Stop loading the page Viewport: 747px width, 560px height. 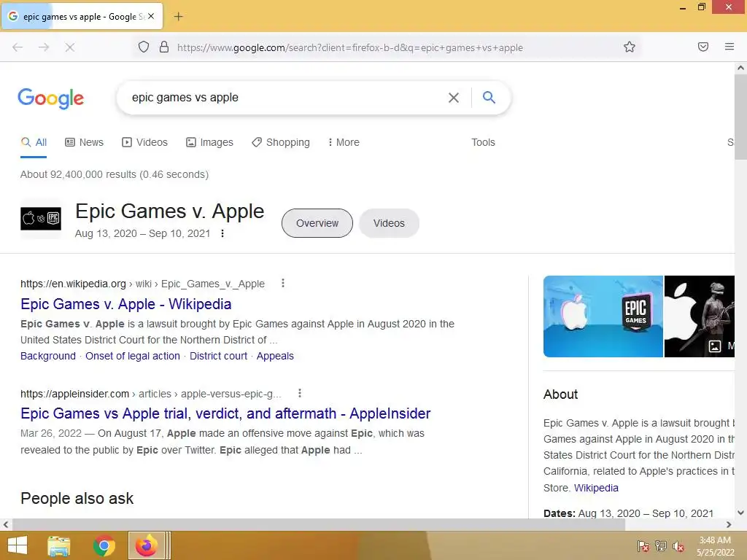coord(70,47)
